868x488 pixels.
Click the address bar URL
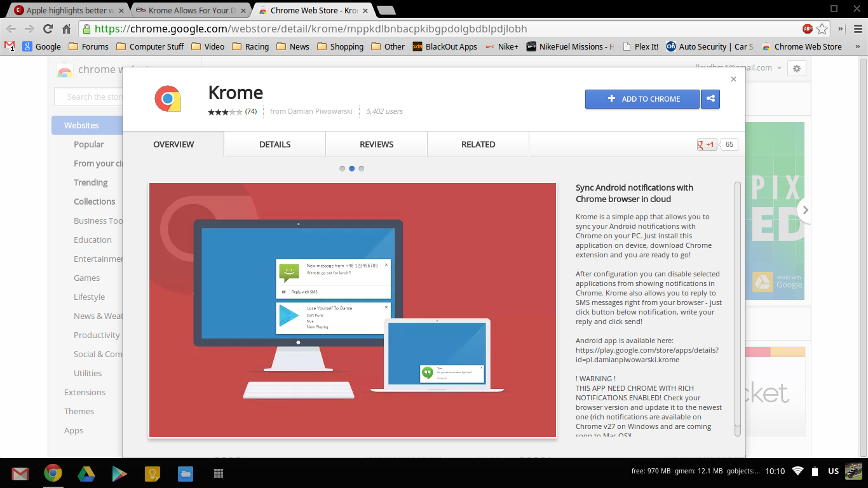(311, 29)
